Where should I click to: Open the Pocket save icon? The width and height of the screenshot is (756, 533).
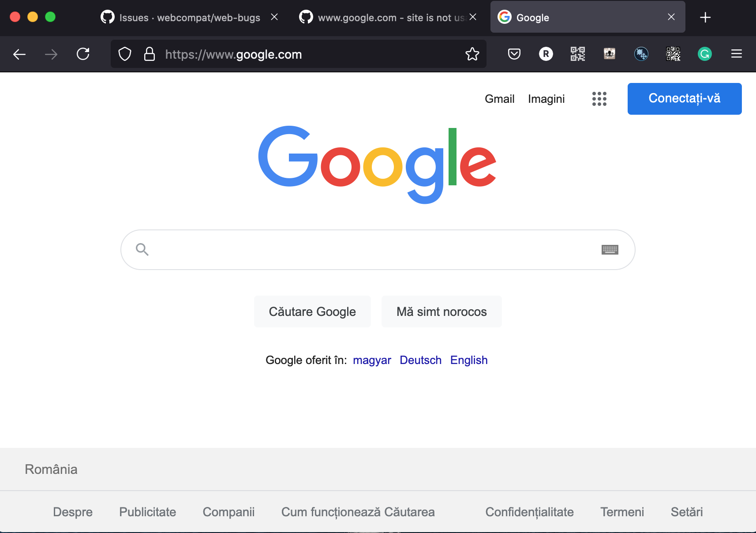(514, 54)
